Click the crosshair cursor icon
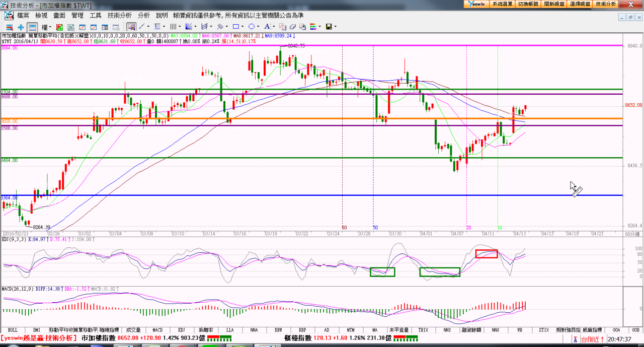 pos(21,27)
